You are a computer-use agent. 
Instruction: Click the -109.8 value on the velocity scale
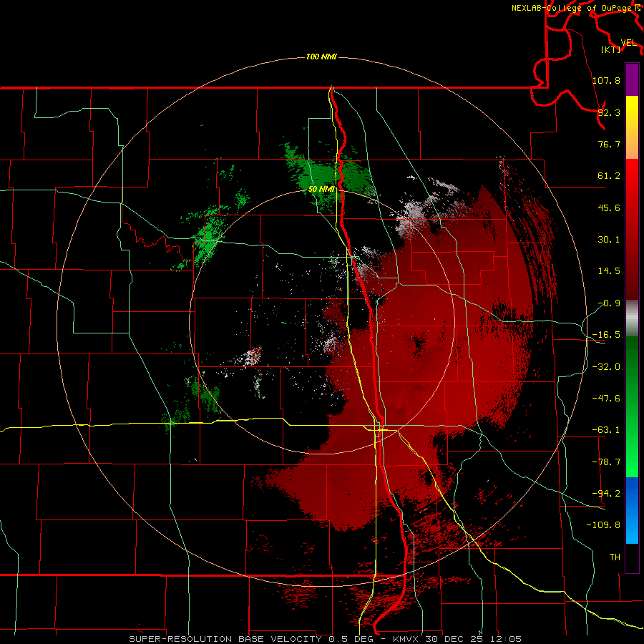point(603,525)
